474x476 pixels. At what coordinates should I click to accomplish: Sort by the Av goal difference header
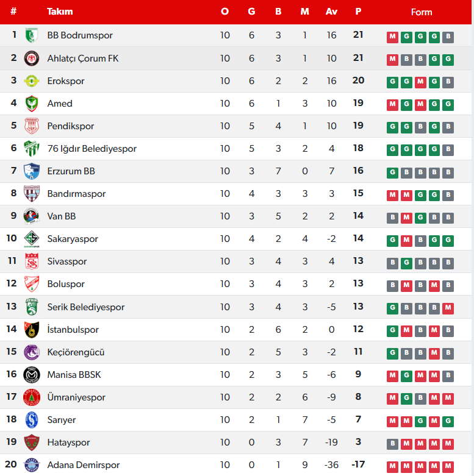[331, 12]
